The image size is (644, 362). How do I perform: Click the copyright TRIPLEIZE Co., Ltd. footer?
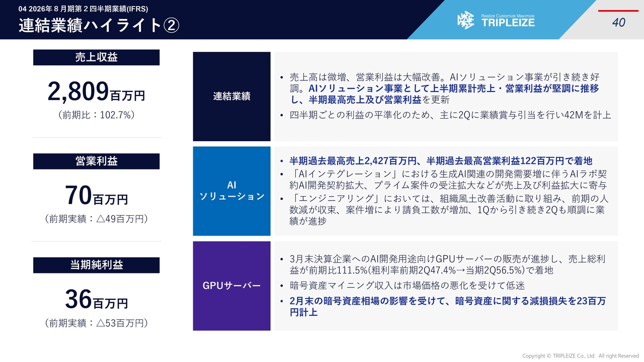[580, 356]
